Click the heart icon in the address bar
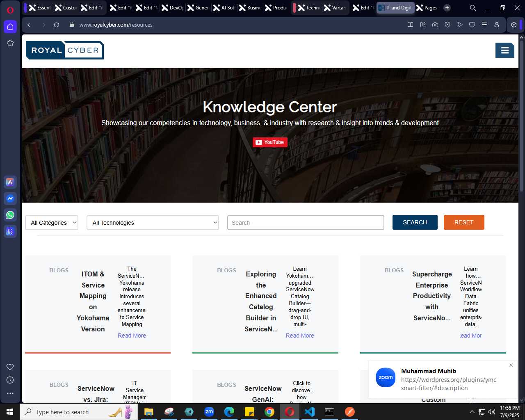Viewport: 525px width, 420px height. [x=472, y=25]
